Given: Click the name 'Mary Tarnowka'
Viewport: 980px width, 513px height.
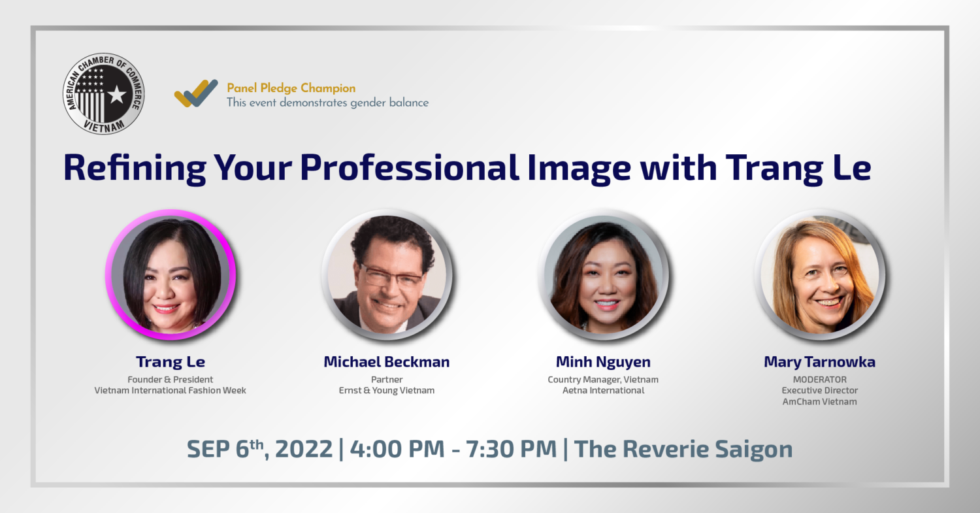Looking at the screenshot, I should tap(819, 362).
